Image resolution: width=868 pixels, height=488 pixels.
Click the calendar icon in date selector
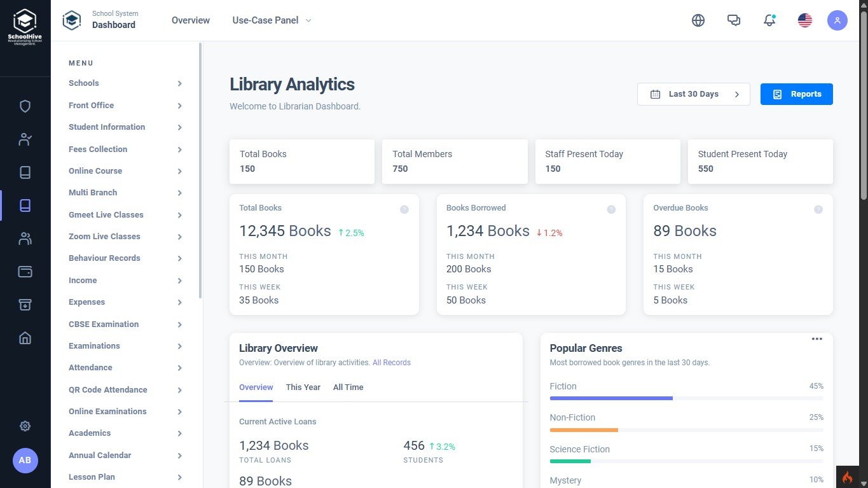pos(655,94)
